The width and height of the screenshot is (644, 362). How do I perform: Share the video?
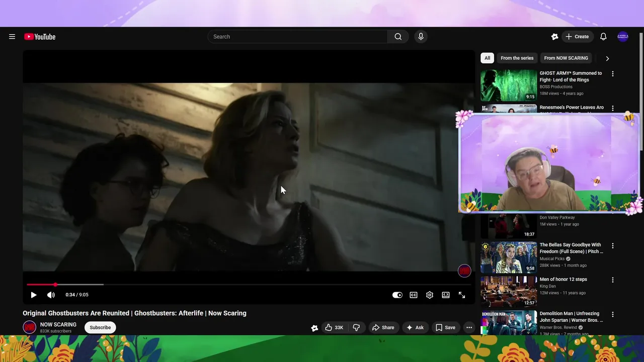pos(383,327)
